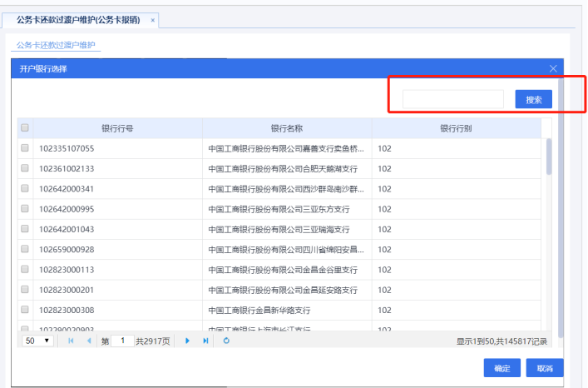Close the 开户银行选择 dialog
Screen dimensions: 588x388
pos(553,68)
